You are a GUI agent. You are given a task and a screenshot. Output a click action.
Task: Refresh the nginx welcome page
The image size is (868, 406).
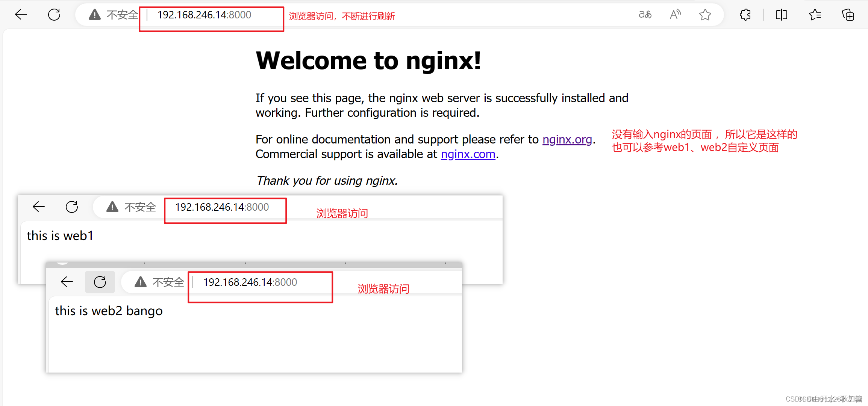point(54,15)
